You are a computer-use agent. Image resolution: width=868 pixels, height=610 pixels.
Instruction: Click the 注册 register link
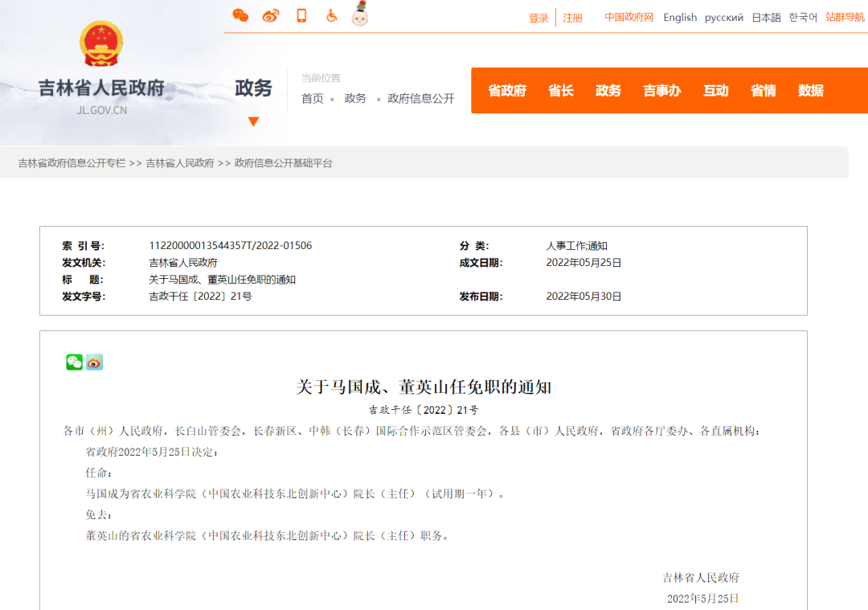click(x=573, y=18)
